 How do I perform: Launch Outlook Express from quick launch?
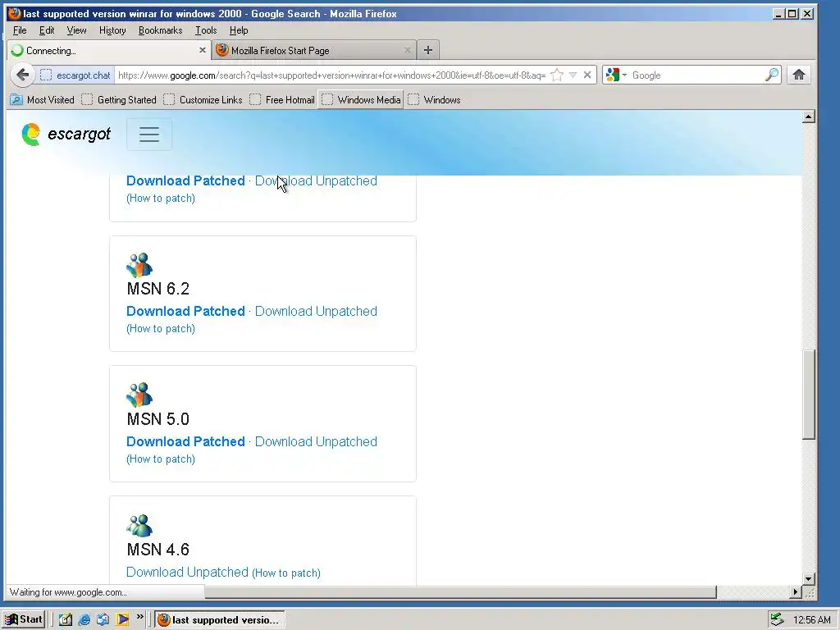(103, 620)
